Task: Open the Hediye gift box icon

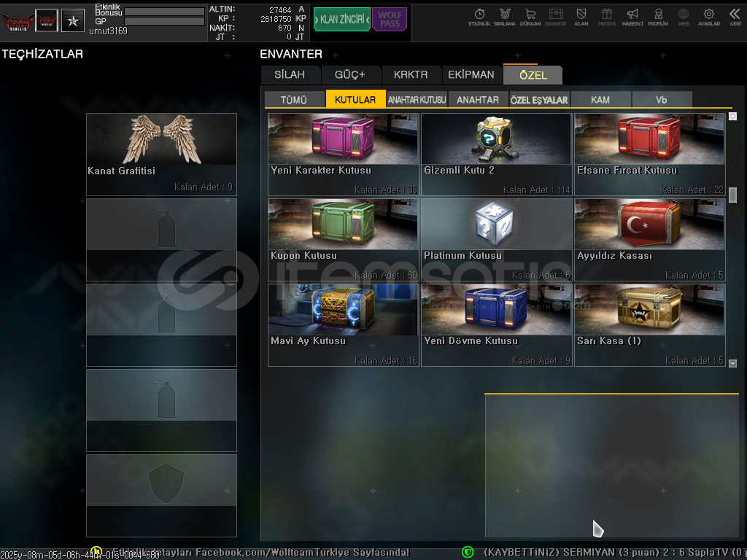Action: point(606,17)
